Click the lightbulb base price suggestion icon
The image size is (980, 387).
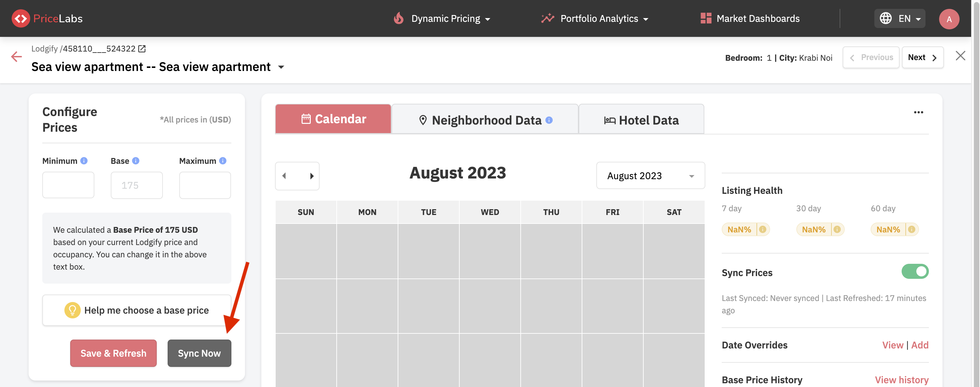point(72,310)
